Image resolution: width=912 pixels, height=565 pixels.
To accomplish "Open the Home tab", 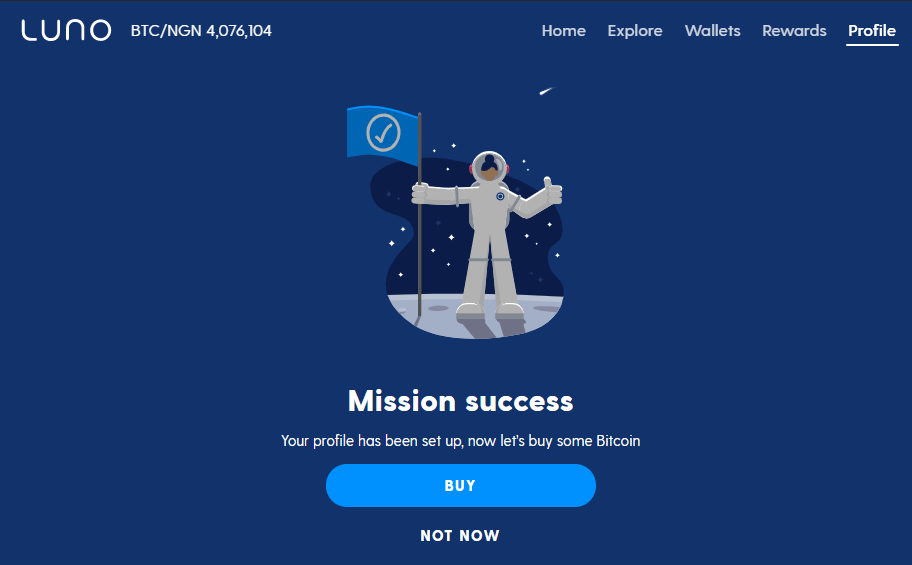I will [x=564, y=30].
